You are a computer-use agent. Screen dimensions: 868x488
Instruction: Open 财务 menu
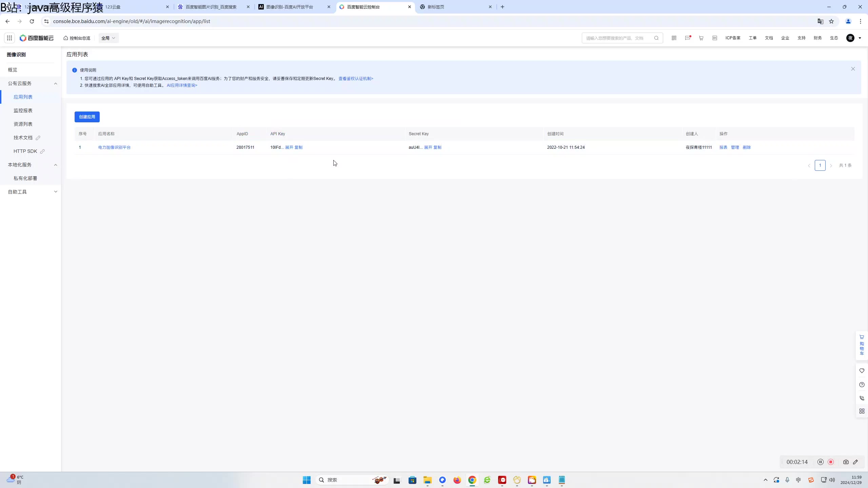[x=818, y=38]
